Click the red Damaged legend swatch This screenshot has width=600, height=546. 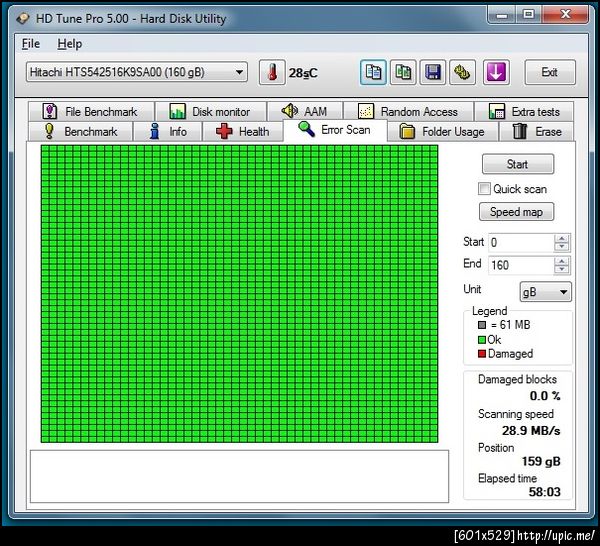click(482, 354)
